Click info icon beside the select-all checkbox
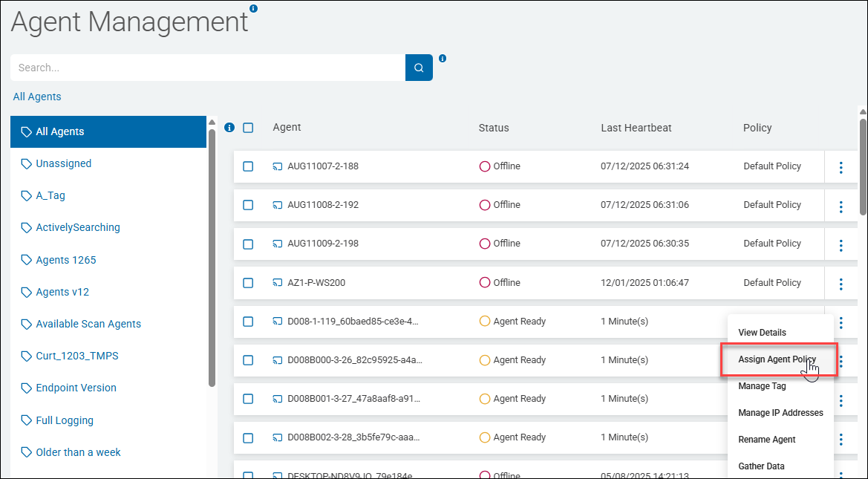This screenshot has width=868, height=479. tap(229, 128)
